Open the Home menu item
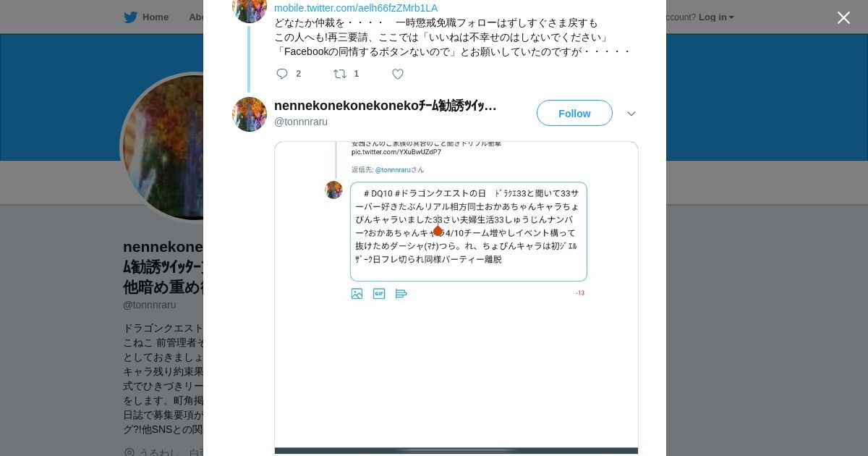The width and height of the screenshot is (868, 456). tap(155, 17)
